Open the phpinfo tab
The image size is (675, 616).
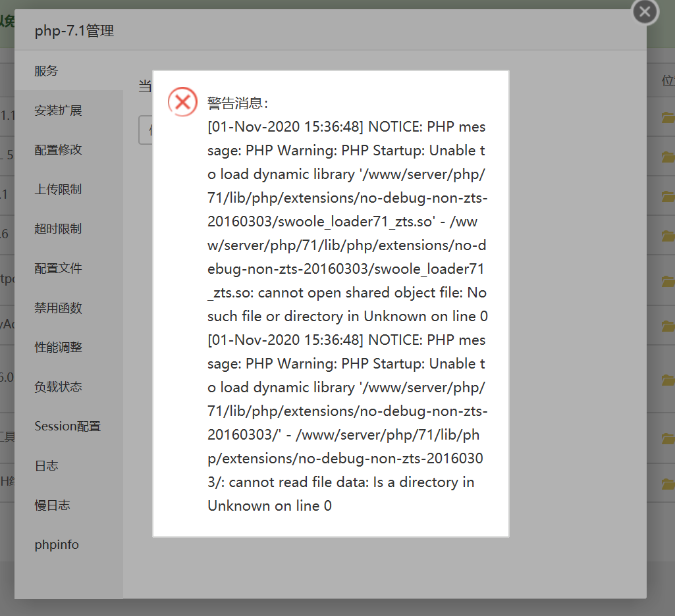coord(69,544)
